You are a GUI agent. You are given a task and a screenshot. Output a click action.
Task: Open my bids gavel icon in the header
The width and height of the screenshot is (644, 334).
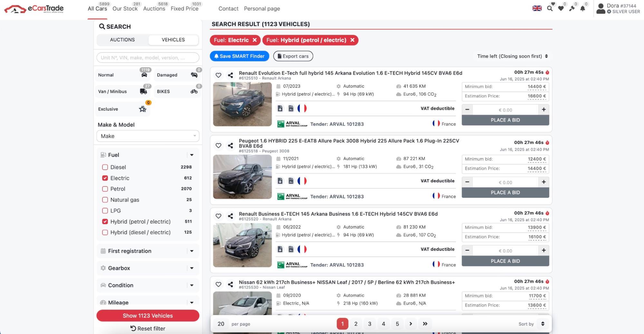572,8
